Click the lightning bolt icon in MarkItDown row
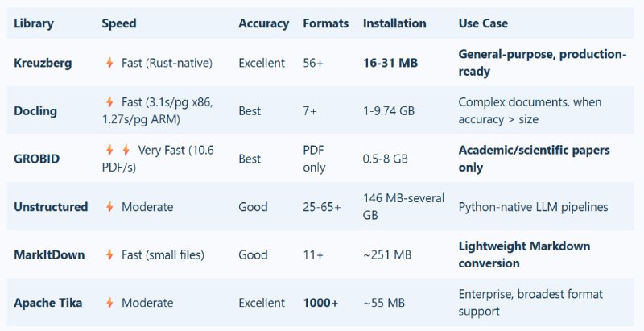Image resolution: width=644 pixels, height=331 pixels. [x=109, y=255]
